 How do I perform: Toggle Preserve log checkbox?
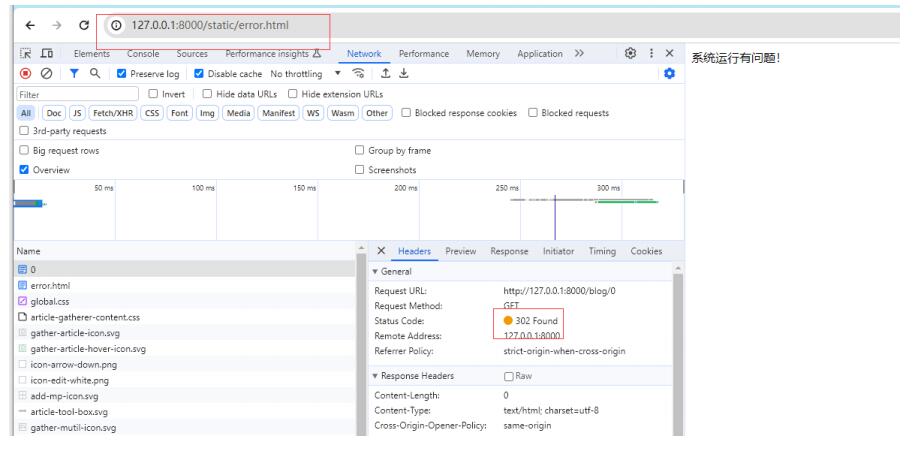[122, 74]
